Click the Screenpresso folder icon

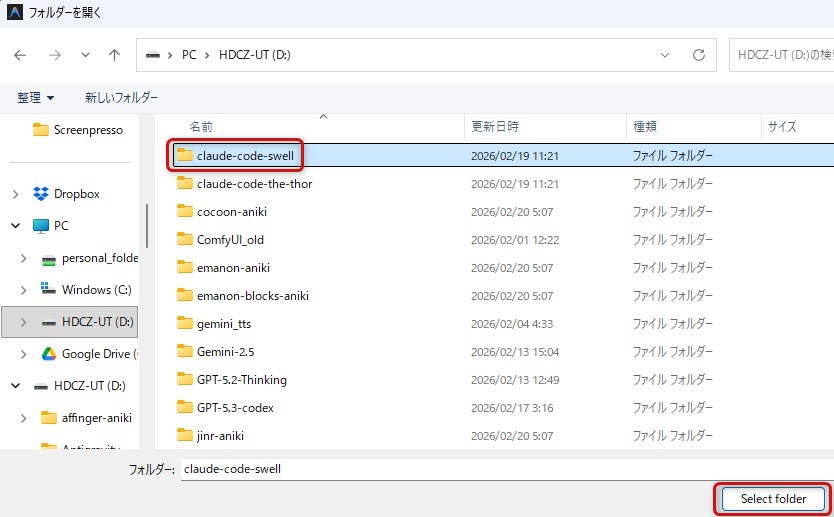(x=41, y=129)
